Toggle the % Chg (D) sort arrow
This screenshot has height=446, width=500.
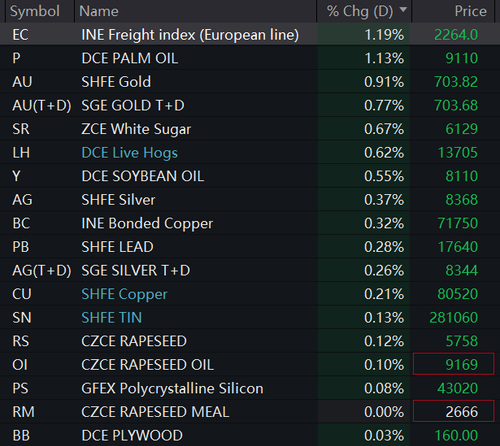403,9
